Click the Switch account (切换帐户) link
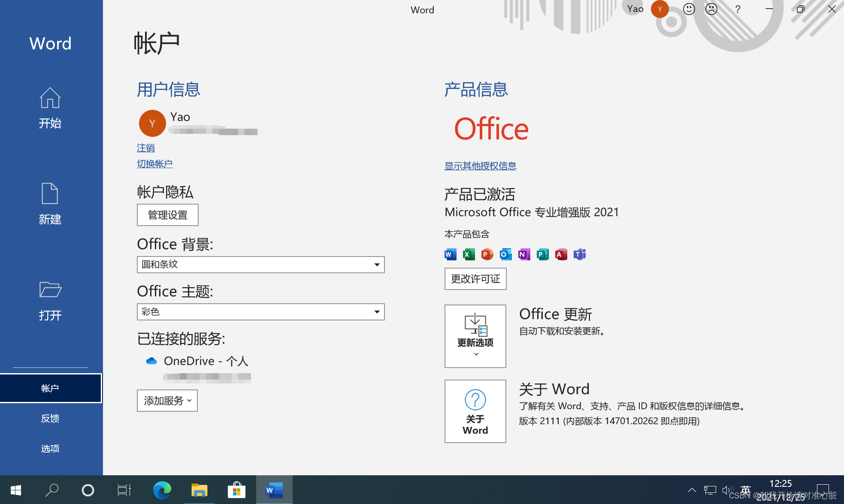The width and height of the screenshot is (844, 504). [x=154, y=164]
